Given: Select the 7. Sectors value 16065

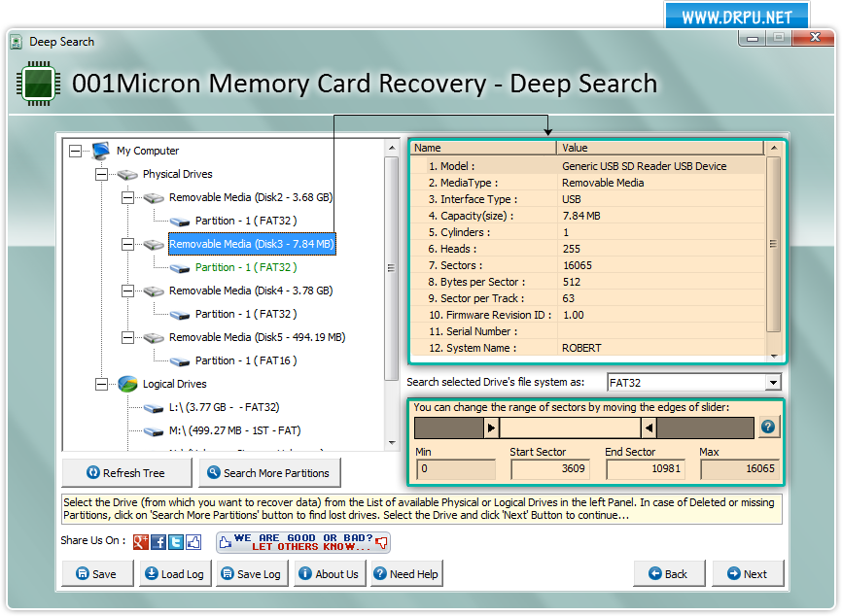Looking at the screenshot, I should (x=578, y=265).
